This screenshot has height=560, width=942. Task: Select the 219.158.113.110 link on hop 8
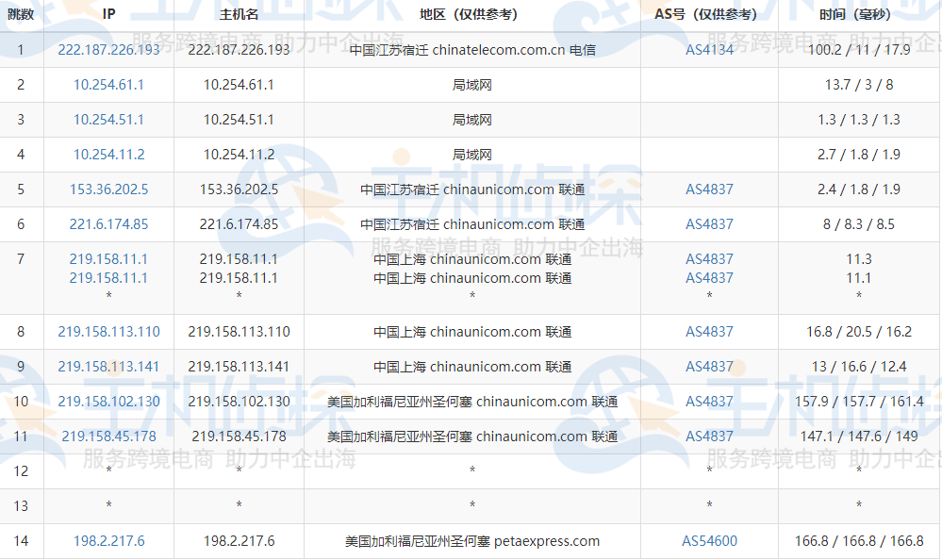108,332
